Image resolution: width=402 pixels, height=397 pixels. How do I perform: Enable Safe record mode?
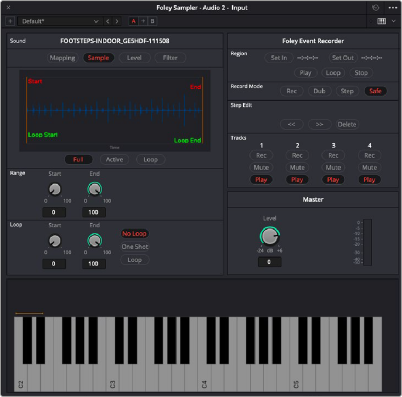[375, 91]
